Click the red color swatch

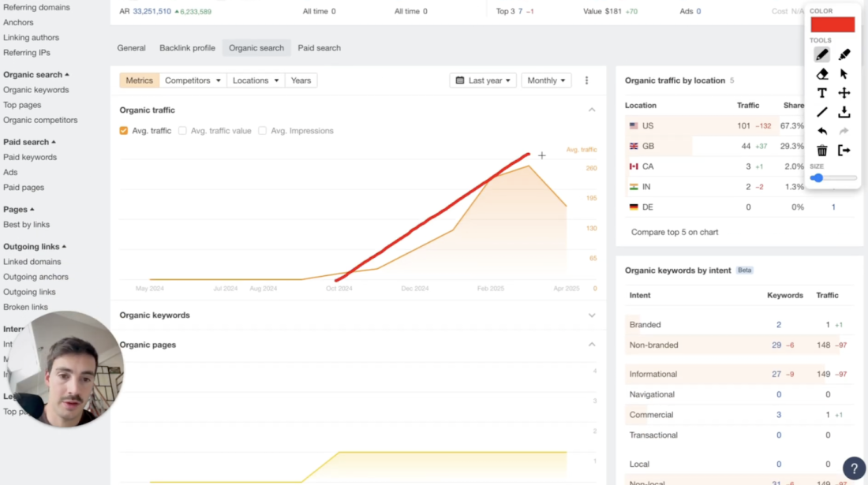click(x=832, y=24)
